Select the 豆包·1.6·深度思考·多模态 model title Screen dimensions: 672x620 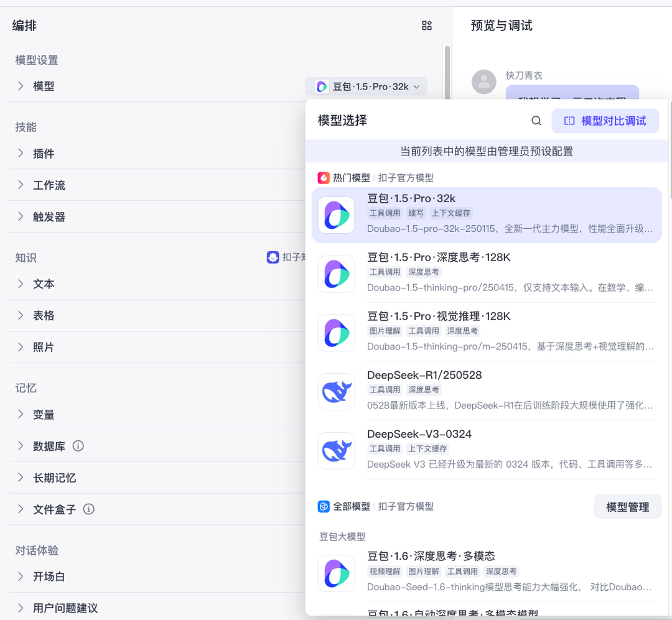(x=431, y=556)
